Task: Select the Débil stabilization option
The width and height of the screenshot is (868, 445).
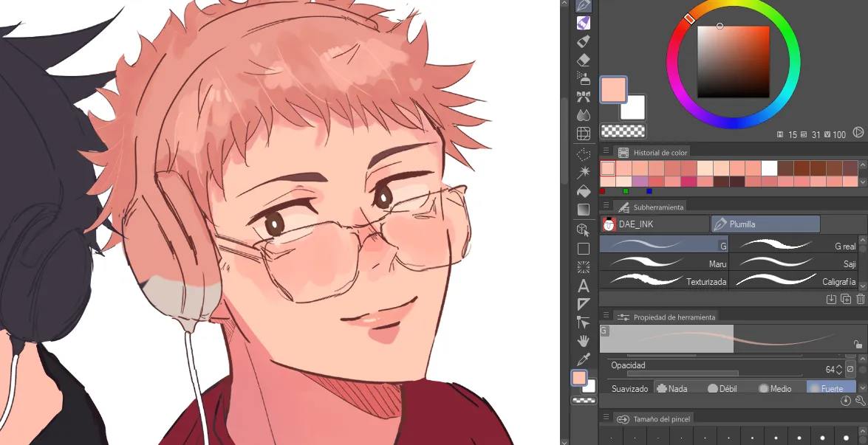Action: (722, 389)
